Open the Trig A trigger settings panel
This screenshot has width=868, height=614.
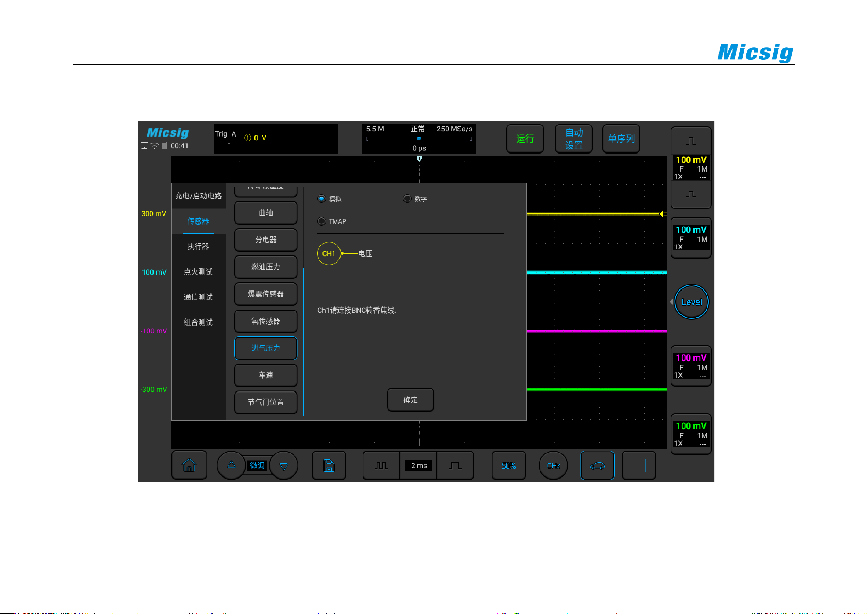click(276, 139)
